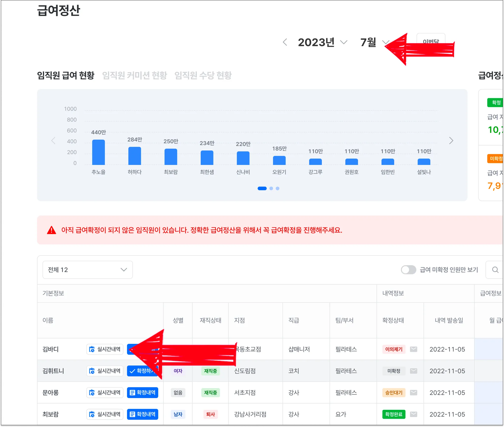Viewport: 504px width, 427px height.
Task: Show next chart page with right arrow
Action: [x=451, y=140]
